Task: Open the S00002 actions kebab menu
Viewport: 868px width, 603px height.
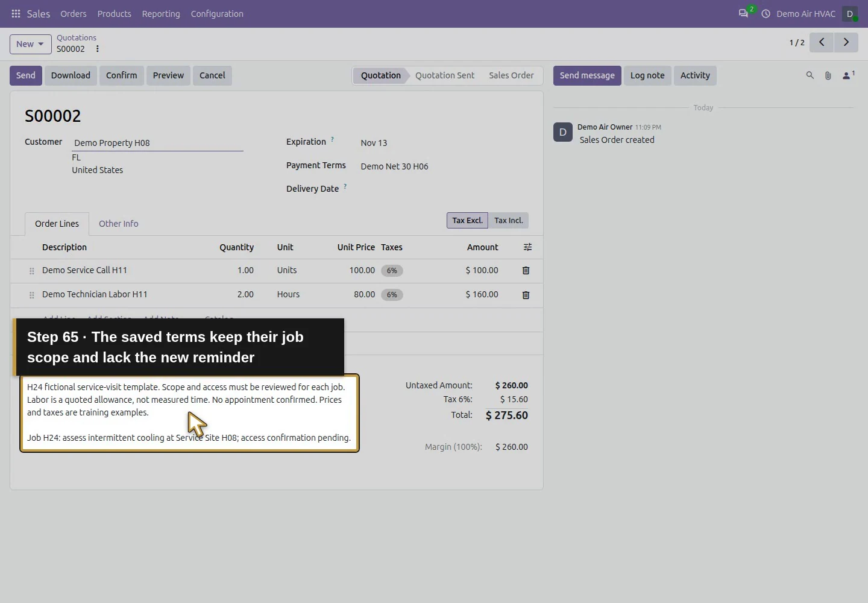Action: pos(97,49)
